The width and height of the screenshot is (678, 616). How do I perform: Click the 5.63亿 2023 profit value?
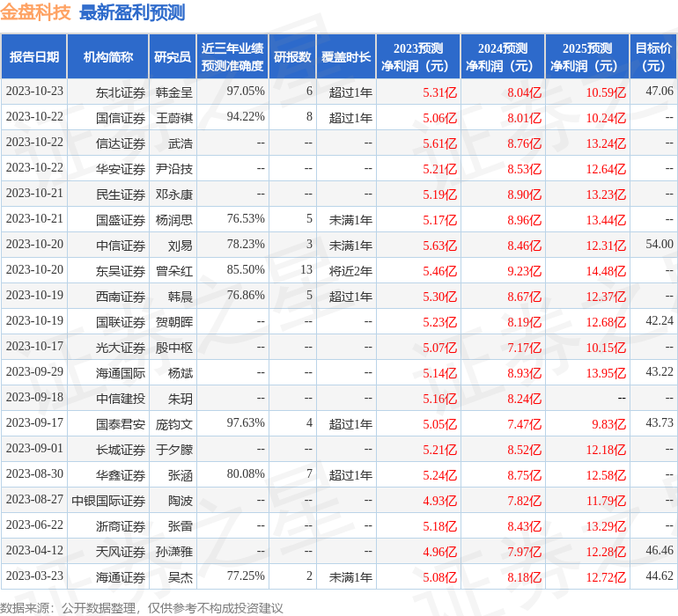439,246
